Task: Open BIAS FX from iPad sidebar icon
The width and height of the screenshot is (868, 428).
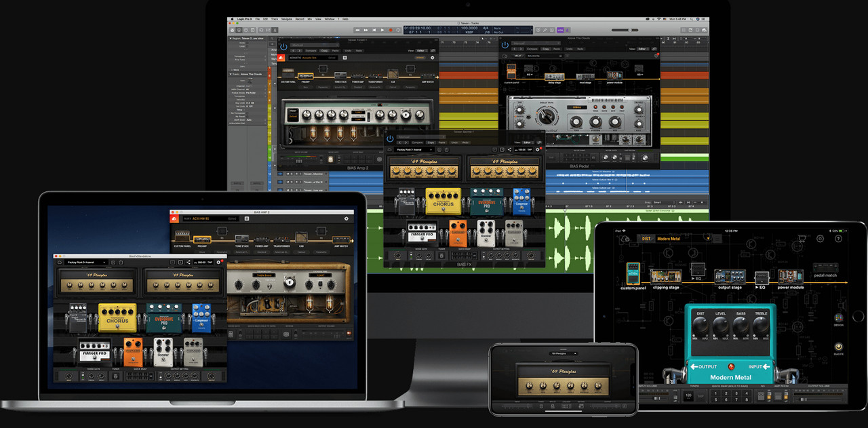Action: click(839, 348)
